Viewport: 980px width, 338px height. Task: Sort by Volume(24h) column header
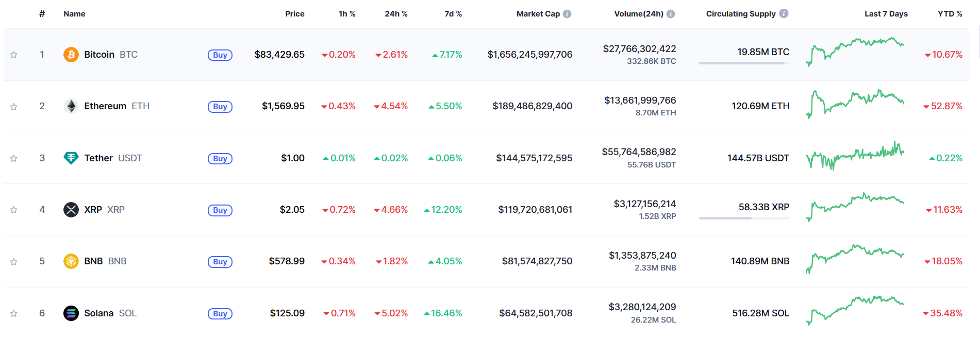pyautogui.click(x=639, y=14)
